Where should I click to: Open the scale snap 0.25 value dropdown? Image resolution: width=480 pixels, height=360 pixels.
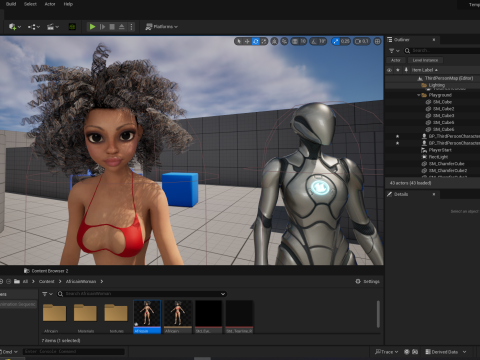(345, 41)
